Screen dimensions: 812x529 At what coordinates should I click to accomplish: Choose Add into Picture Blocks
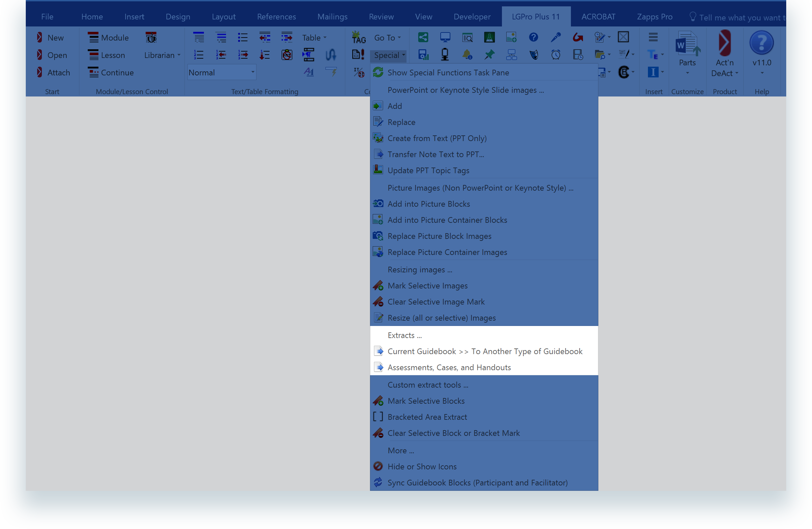[484, 203]
